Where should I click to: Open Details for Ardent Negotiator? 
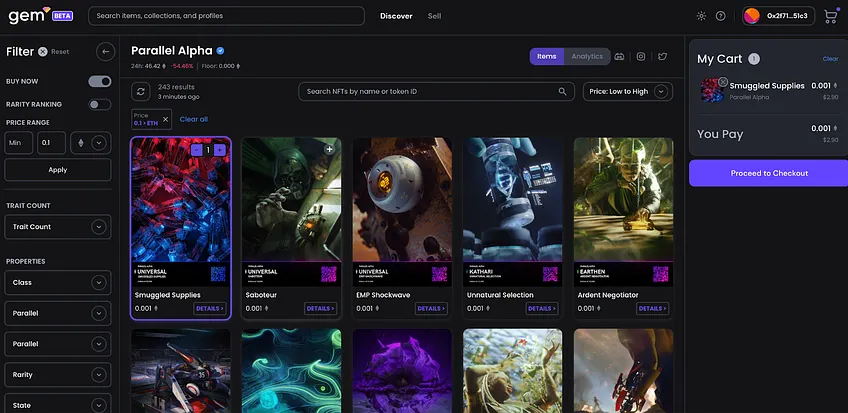[652, 309]
